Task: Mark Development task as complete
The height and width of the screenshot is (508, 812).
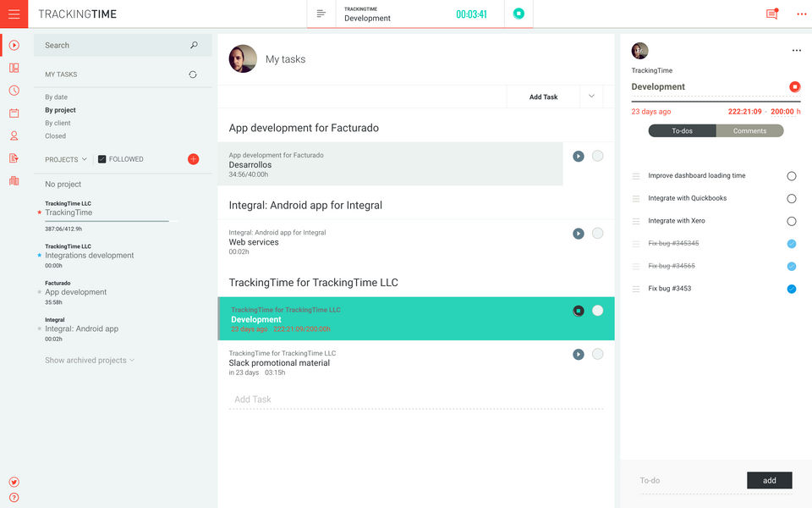Action: point(598,310)
